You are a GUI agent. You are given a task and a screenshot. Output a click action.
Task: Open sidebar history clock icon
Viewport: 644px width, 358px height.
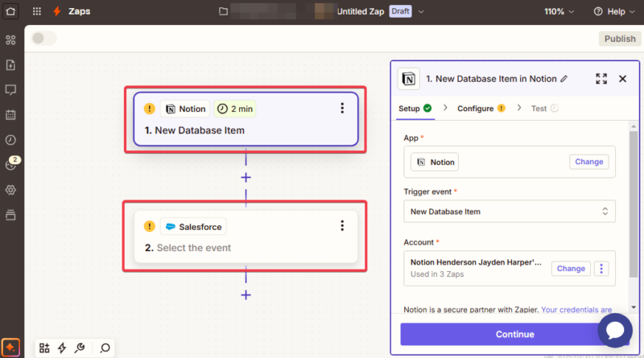(x=10, y=140)
